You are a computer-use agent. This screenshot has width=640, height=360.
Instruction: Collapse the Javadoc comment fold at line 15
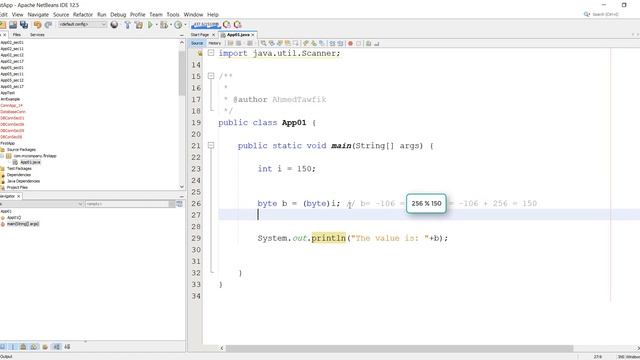pyautogui.click(x=211, y=76)
